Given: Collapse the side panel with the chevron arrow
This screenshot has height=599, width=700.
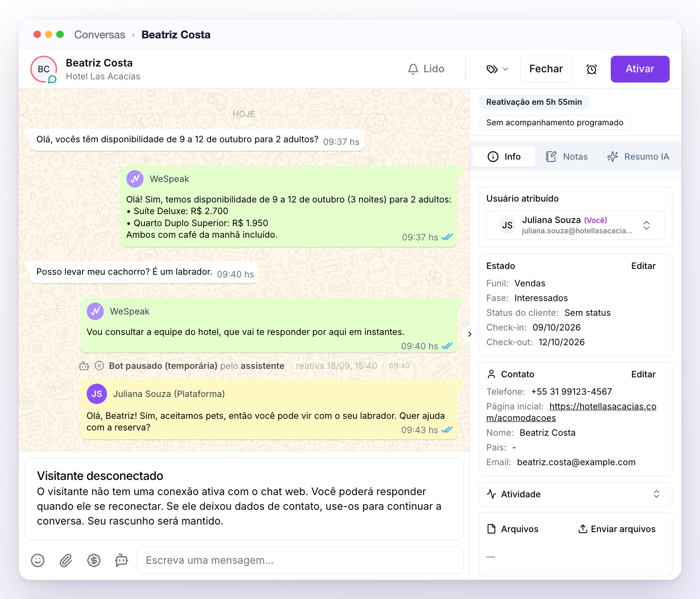Looking at the screenshot, I should [469, 334].
